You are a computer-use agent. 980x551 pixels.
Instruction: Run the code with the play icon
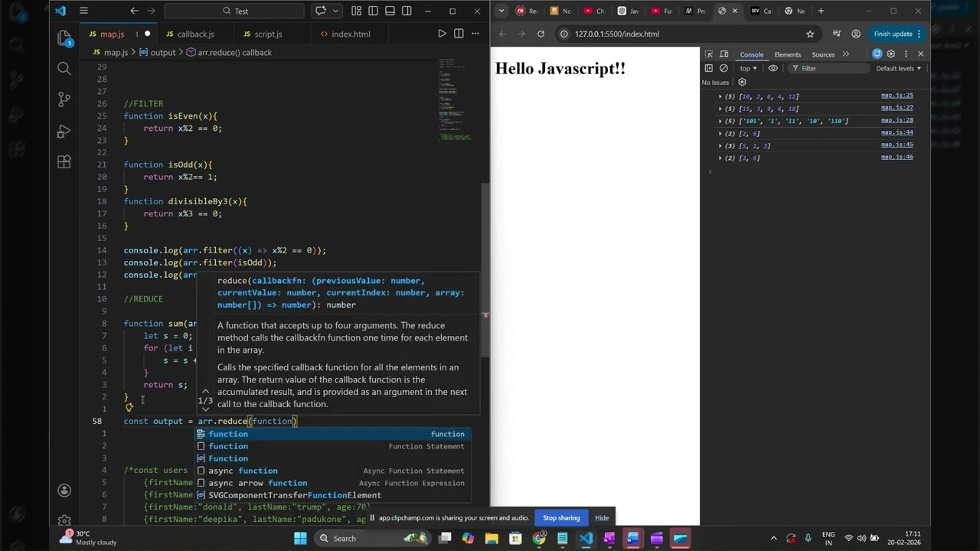tap(442, 34)
